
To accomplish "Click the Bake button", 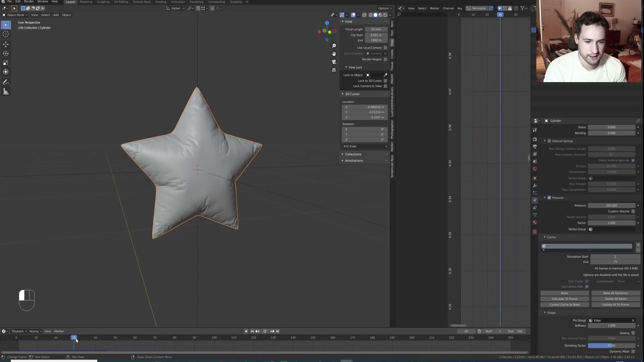I will click(565, 293).
